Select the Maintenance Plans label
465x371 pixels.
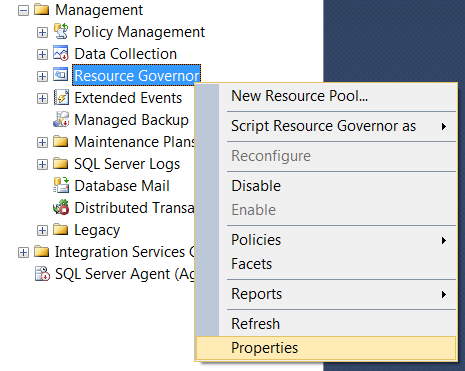tap(134, 142)
